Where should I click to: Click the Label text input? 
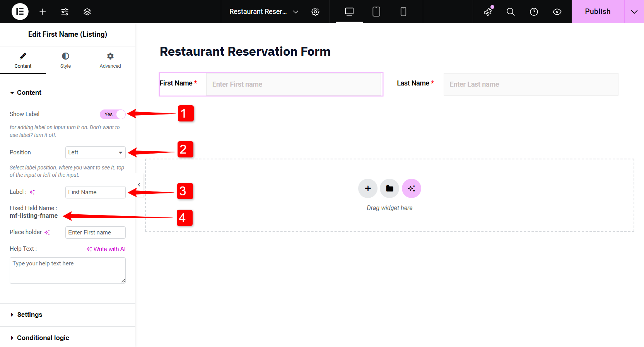click(x=96, y=192)
